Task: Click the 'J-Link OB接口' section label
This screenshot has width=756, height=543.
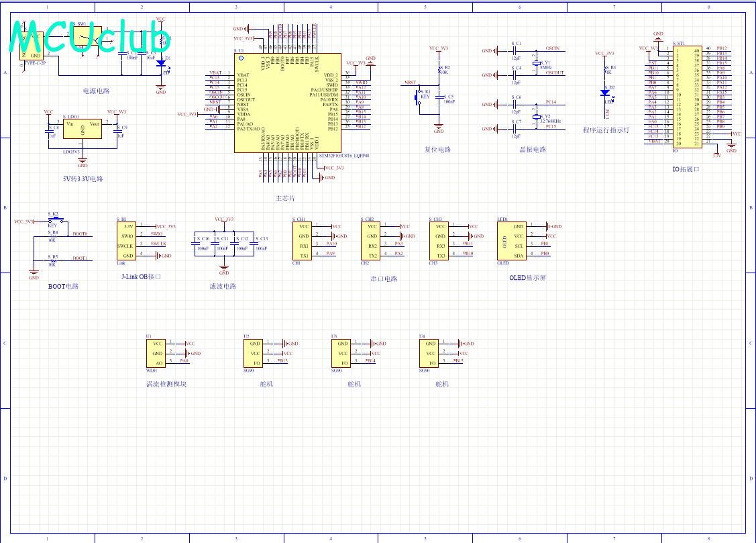Action: pos(142,277)
